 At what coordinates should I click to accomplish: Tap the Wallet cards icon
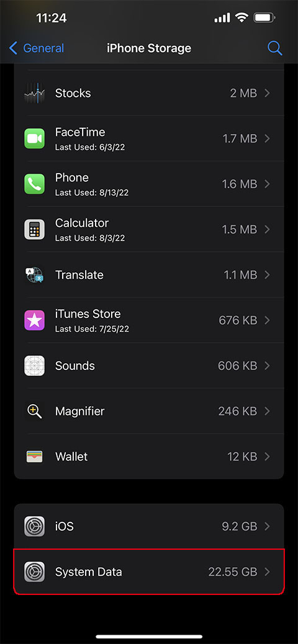tap(35, 457)
